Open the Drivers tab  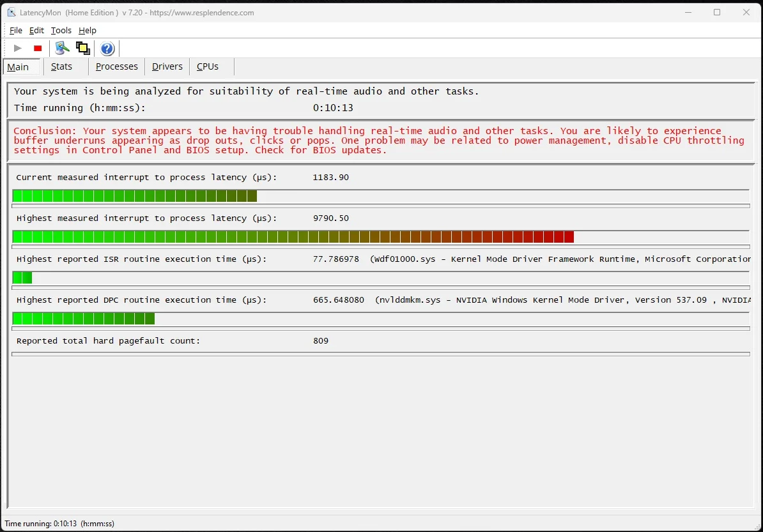click(167, 66)
